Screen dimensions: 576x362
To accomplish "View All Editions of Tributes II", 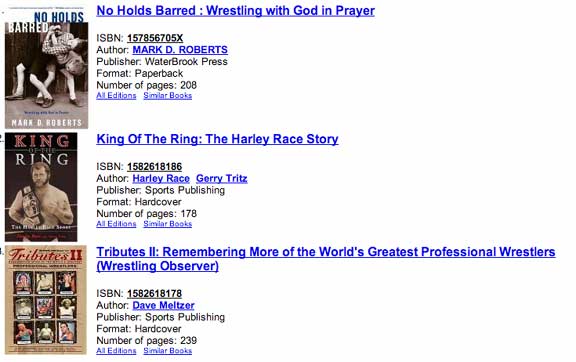I will click(116, 351).
